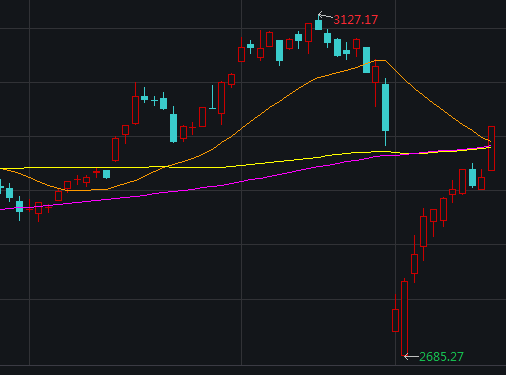Select the large cyan candle after the first rally

pos(173,128)
